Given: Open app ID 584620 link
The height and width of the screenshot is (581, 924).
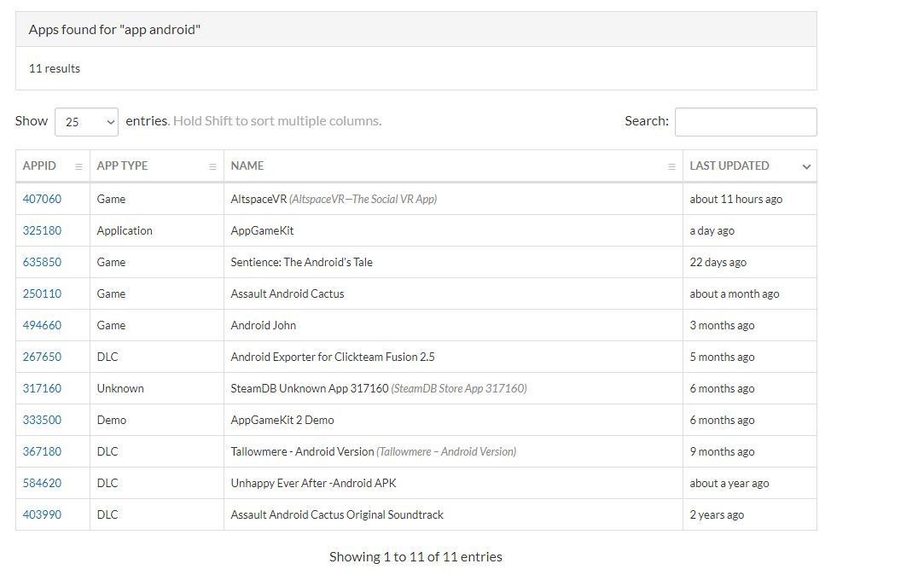Looking at the screenshot, I should click(42, 483).
